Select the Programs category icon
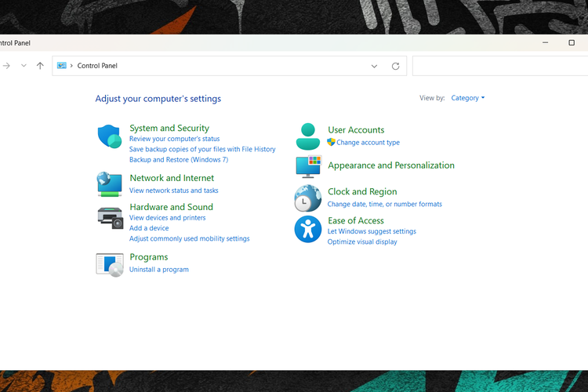The width and height of the screenshot is (588, 392). point(110,264)
